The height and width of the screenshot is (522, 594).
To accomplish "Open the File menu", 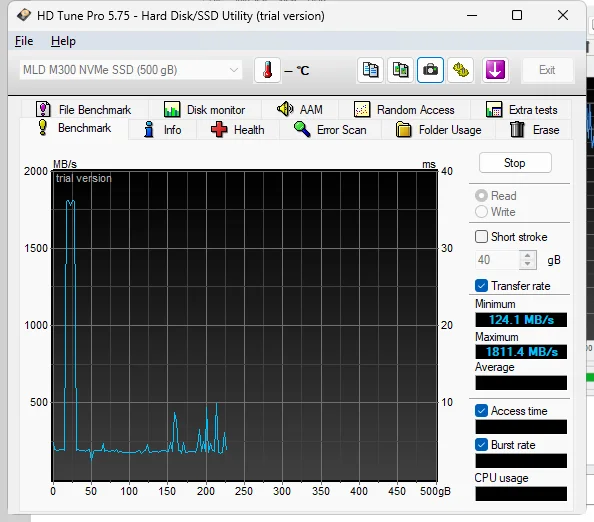I will click(x=24, y=41).
